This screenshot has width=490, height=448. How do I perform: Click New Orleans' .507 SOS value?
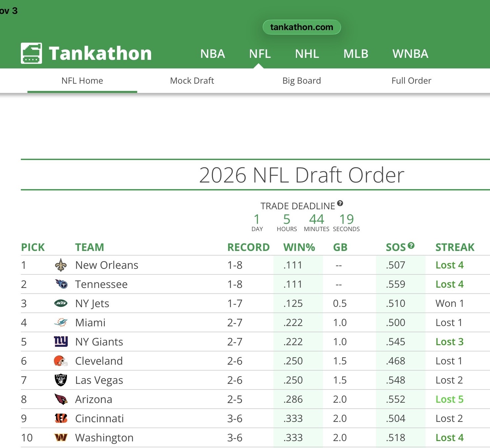pos(395,265)
